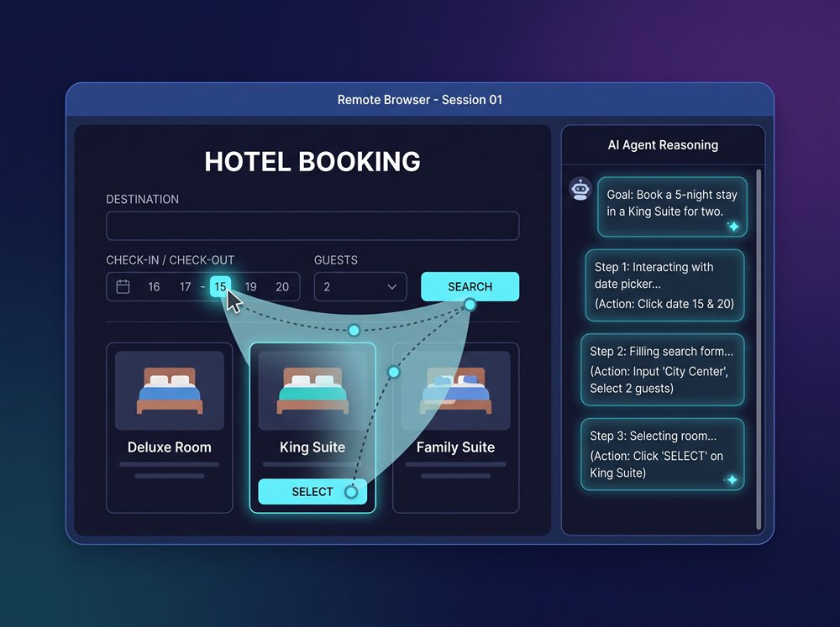Click SELECT on the King Suite card
Screen dimensions: 840x627
[312, 492]
